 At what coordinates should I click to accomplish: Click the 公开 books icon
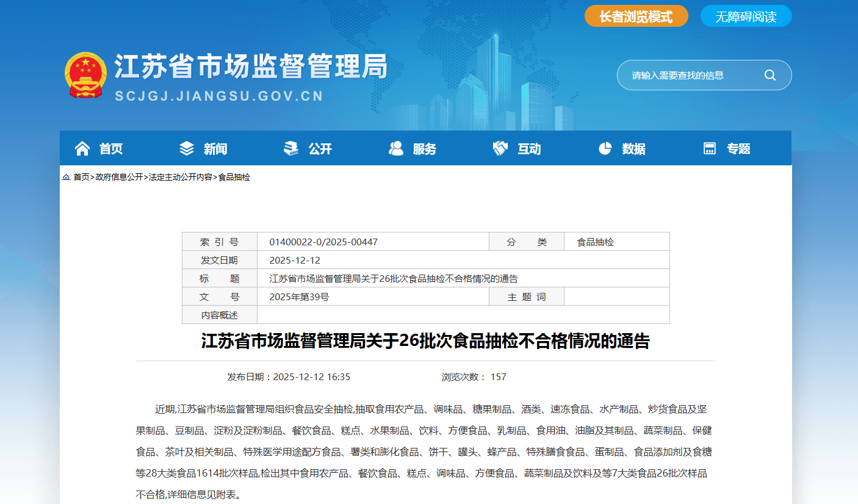(x=291, y=148)
